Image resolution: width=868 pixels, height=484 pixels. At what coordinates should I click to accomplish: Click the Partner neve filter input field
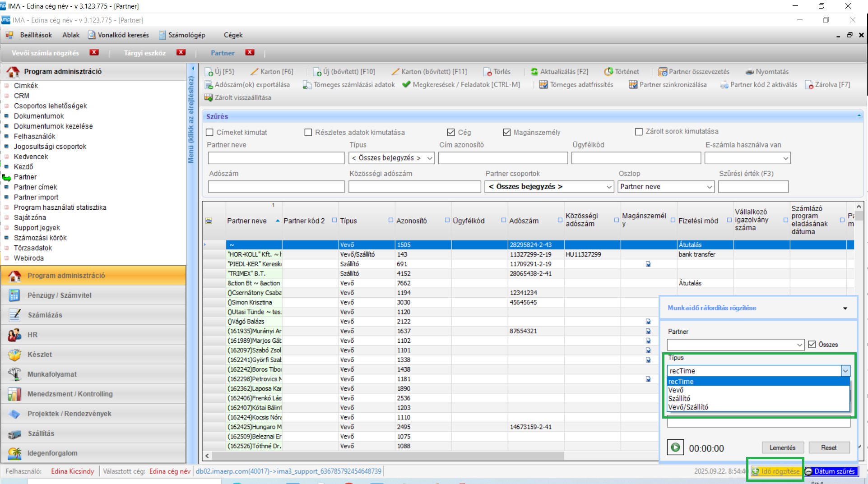coord(276,158)
